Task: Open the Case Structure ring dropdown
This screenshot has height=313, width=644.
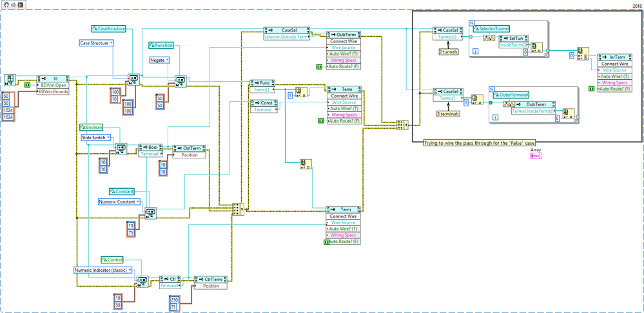Action: coord(112,43)
